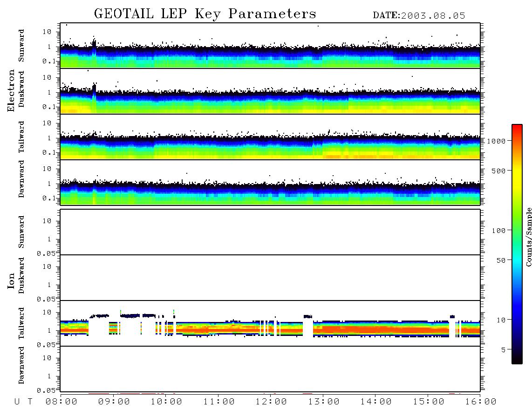Click the 0.05 tick of Ion Dawnward panel
Image resolution: width=532 pixels, height=410 pixels.
[x=46, y=390]
